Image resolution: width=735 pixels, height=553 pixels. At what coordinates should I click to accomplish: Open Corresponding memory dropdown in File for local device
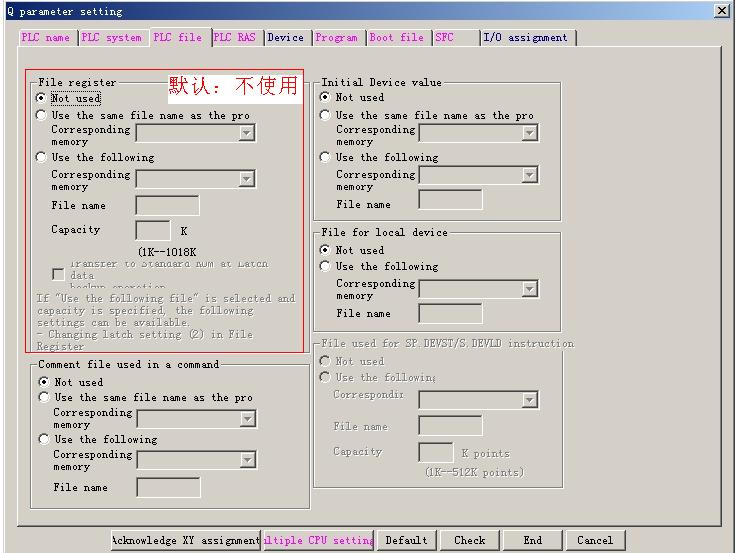pos(529,289)
